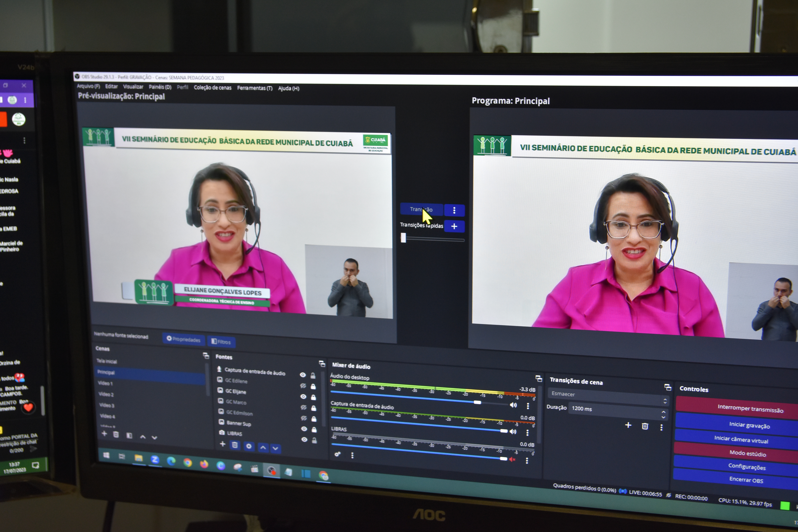Remove scene using Cenas trash icon
The width and height of the screenshot is (798, 532).
coord(116,435)
